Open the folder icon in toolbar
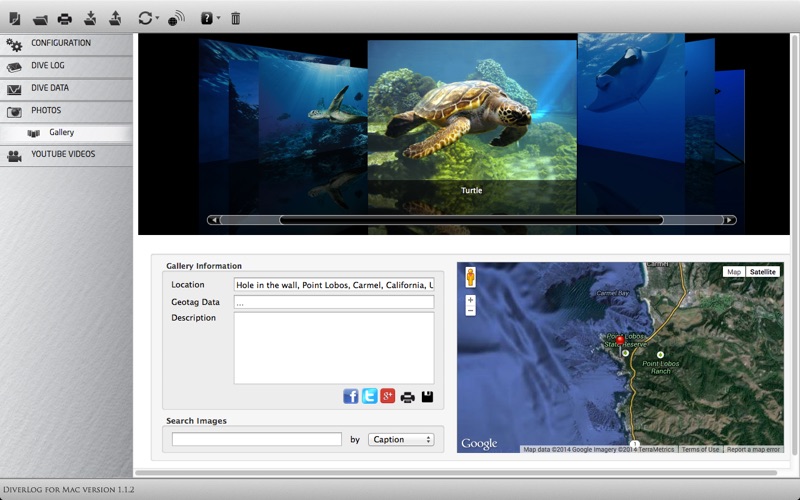800x500 pixels. (x=40, y=18)
